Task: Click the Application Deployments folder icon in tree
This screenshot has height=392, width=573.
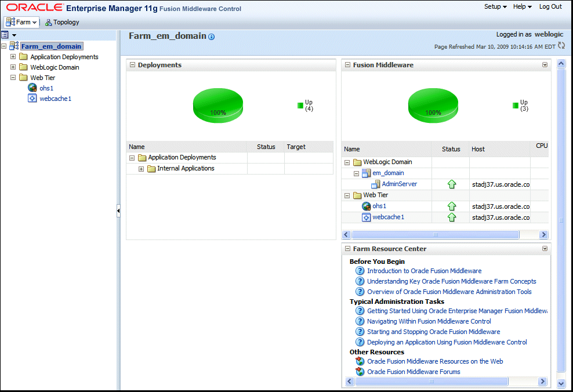Action: pyautogui.click(x=23, y=57)
